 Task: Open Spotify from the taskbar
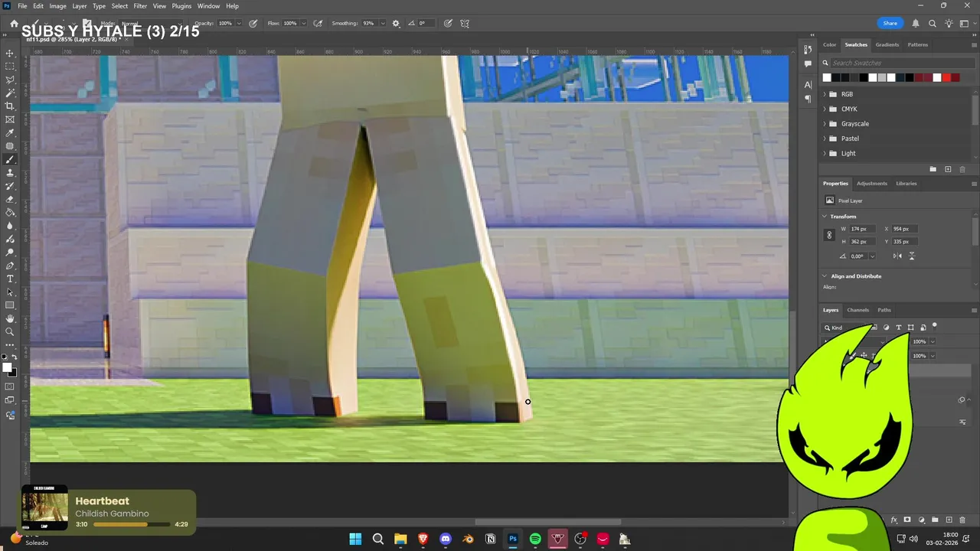(535, 539)
